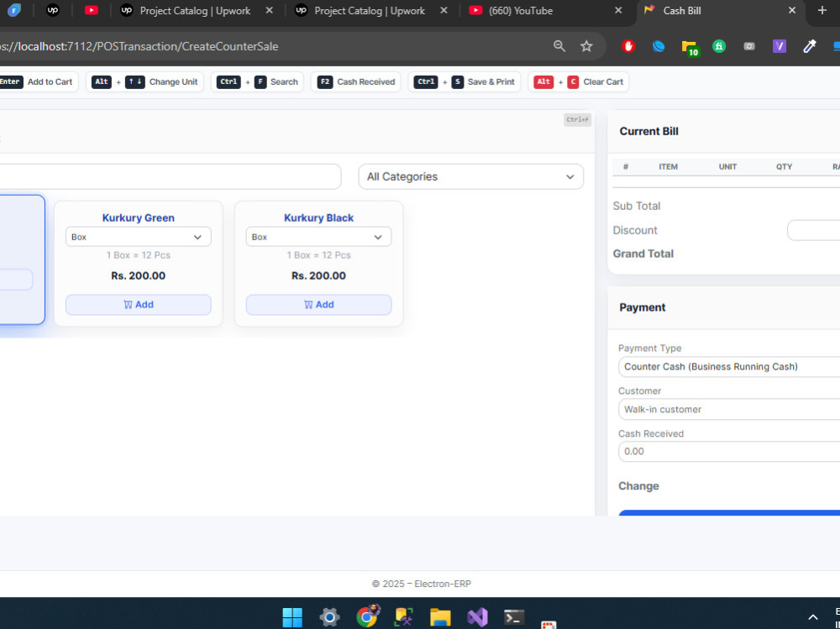Open the folder extension with badge 10
Image resolution: width=840 pixels, height=629 pixels.
690,48
